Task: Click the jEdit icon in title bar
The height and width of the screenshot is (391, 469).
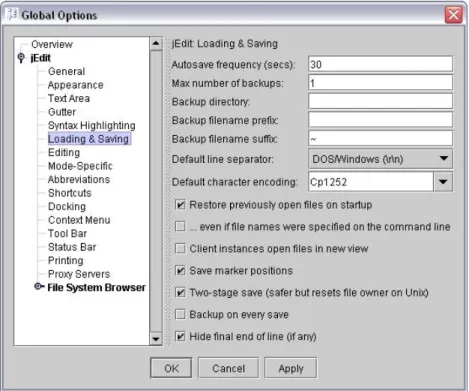Action: (x=12, y=15)
